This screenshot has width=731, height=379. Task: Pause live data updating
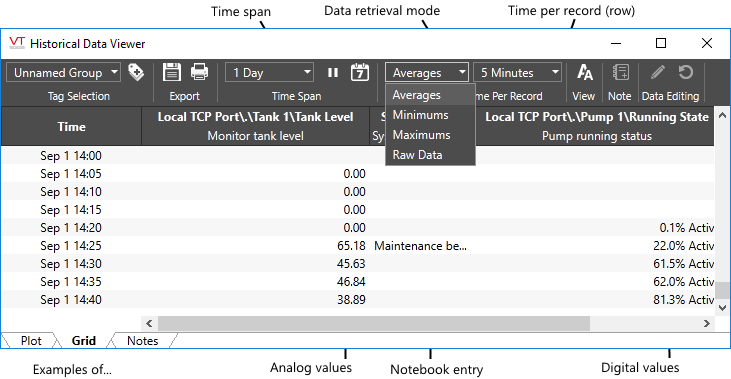point(333,73)
